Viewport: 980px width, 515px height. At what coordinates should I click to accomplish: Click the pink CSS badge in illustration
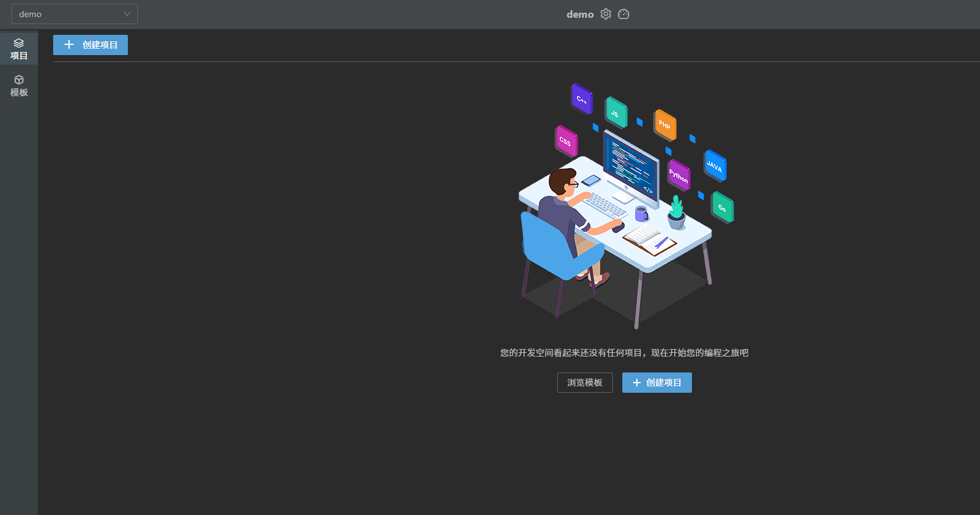point(566,141)
